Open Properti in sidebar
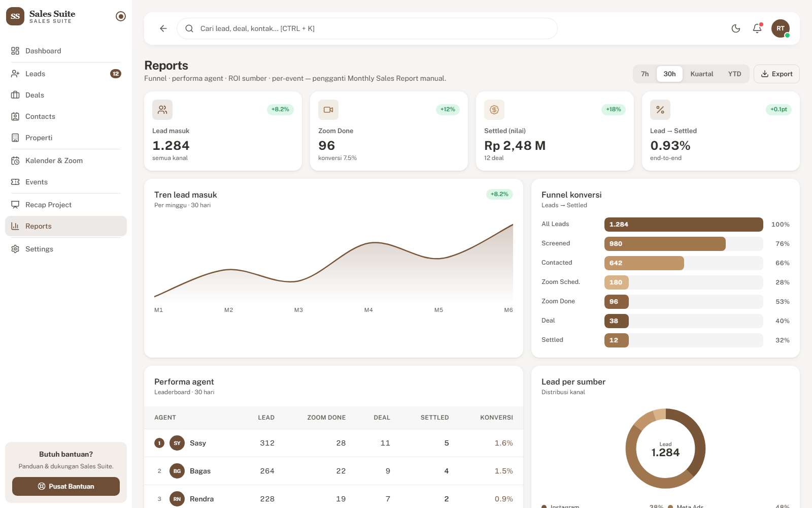 pos(66,138)
